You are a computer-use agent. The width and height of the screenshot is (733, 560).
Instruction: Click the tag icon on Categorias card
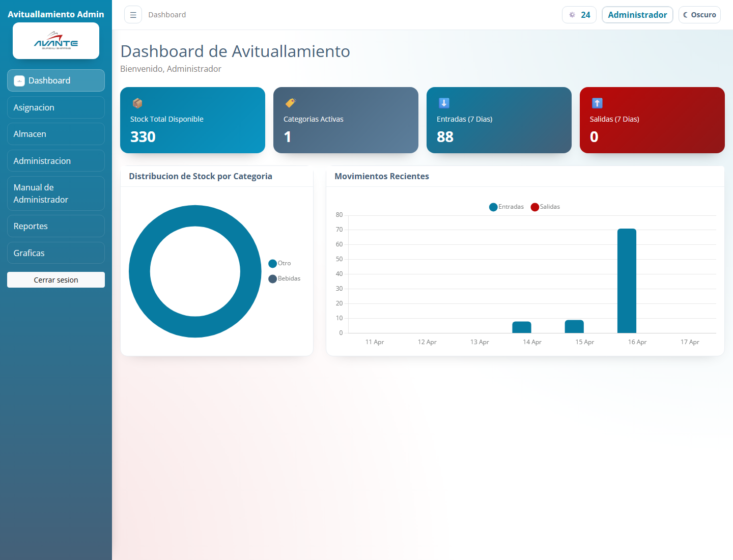click(290, 103)
